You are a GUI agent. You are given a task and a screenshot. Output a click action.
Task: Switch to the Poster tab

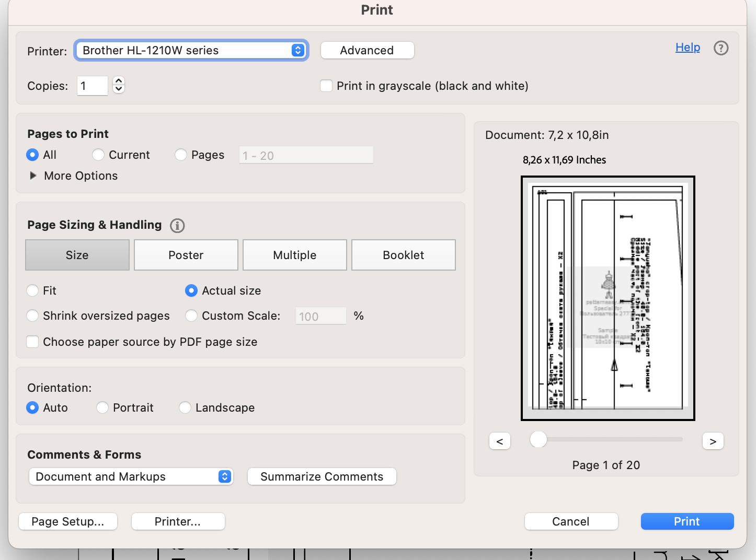186,255
